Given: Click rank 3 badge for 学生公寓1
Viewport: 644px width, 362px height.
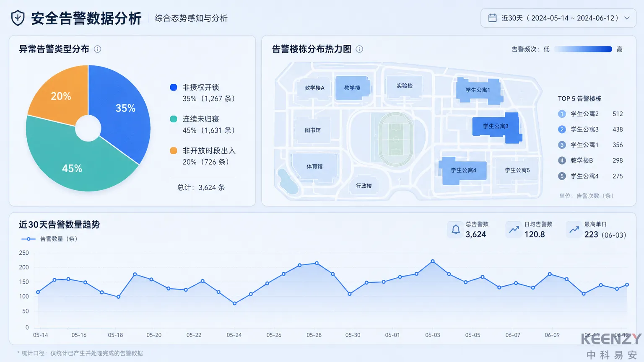Looking at the screenshot, I should (x=562, y=145).
